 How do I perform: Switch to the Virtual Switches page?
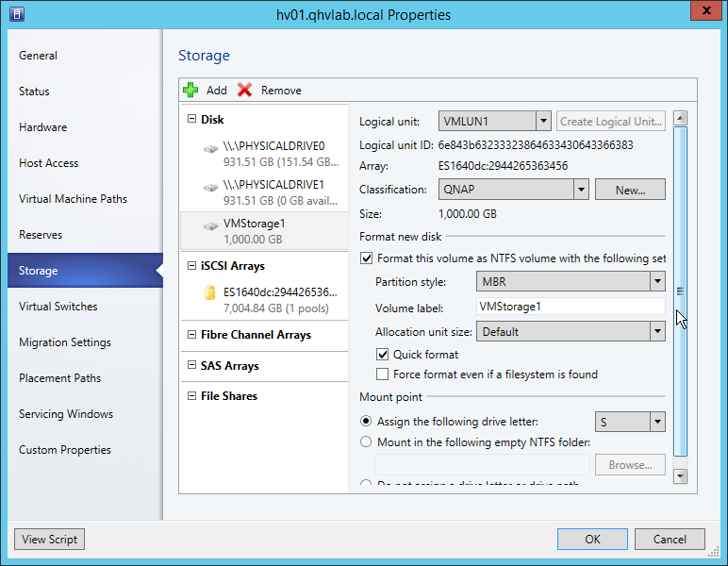(x=58, y=307)
